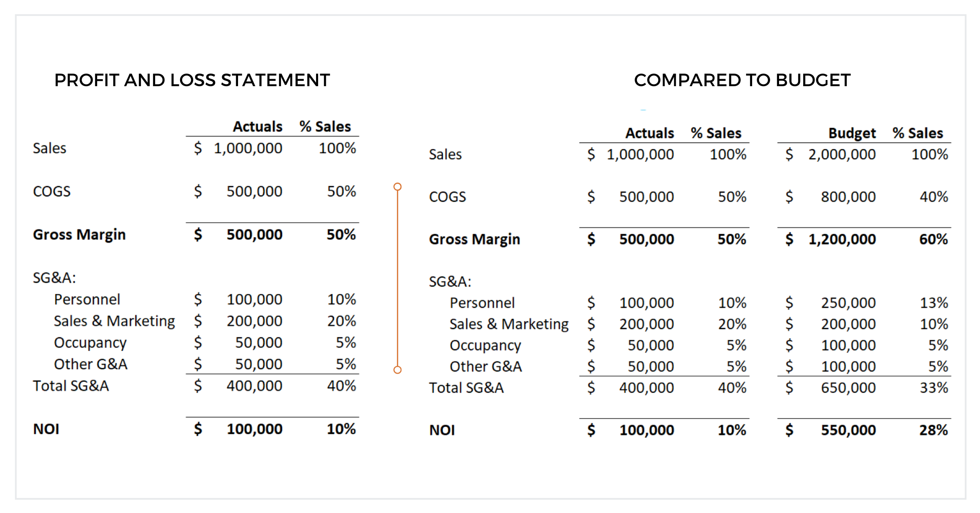Click the budget Personnel value of 250,000
980x513 pixels.
point(848,303)
